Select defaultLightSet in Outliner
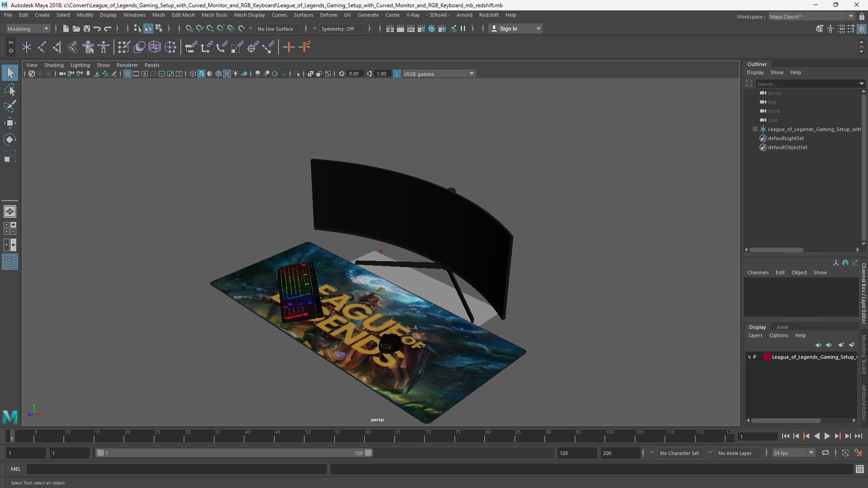 (786, 138)
